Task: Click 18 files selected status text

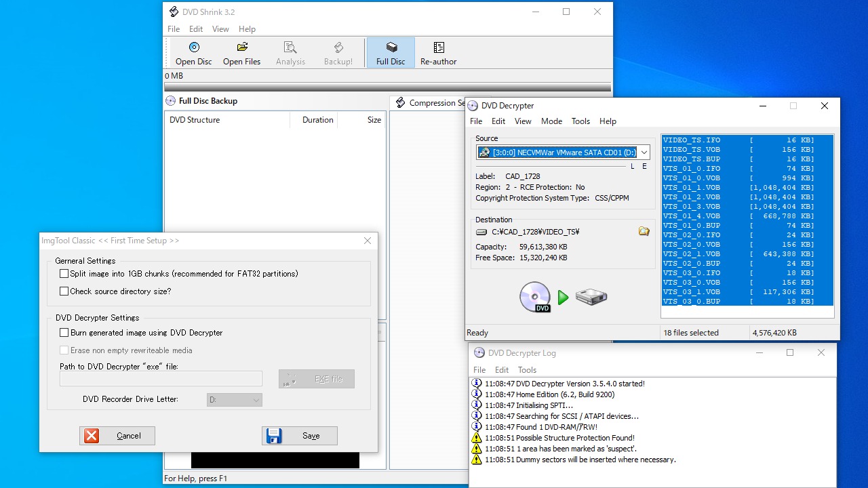Action: pyautogui.click(x=691, y=333)
